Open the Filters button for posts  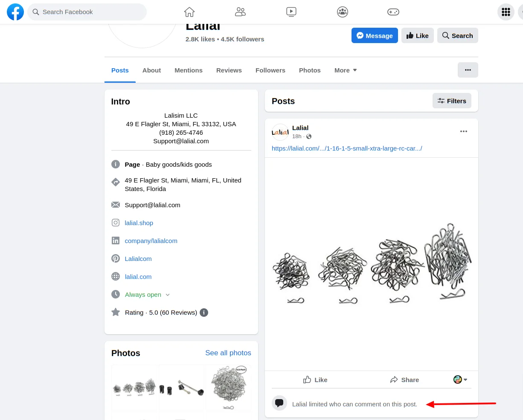[x=451, y=101]
